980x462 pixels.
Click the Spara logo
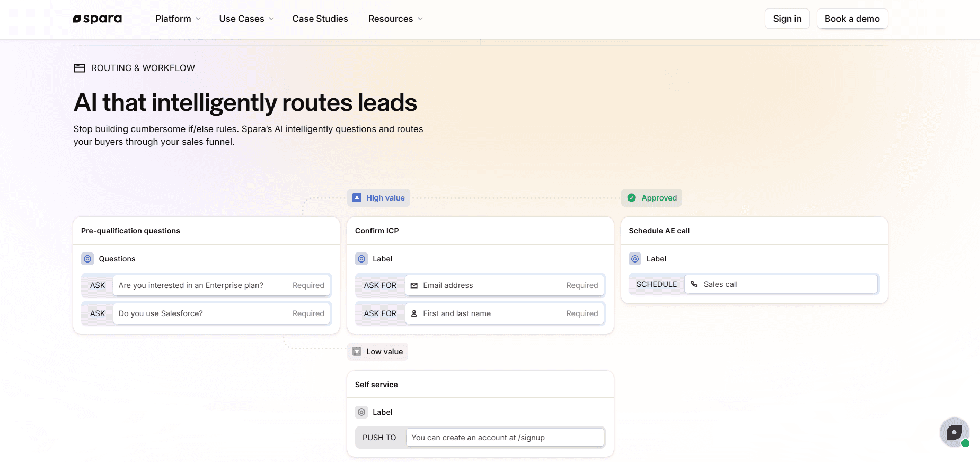98,19
